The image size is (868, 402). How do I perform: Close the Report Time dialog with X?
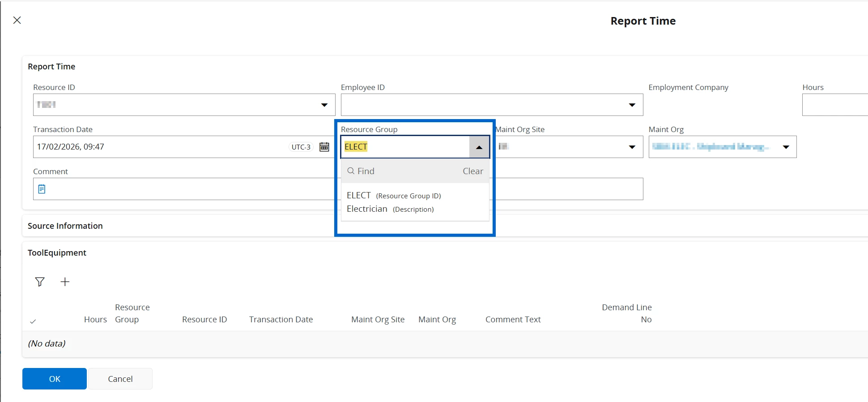click(17, 20)
